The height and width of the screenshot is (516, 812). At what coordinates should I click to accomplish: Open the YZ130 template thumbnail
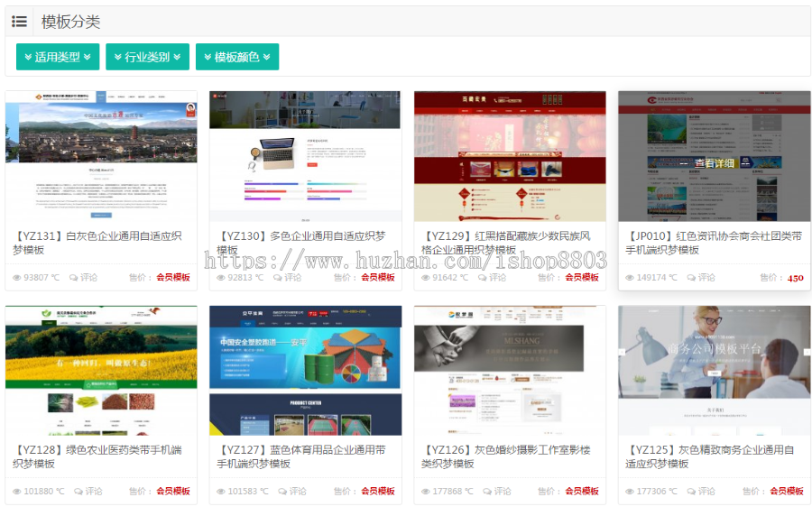pyautogui.click(x=305, y=156)
